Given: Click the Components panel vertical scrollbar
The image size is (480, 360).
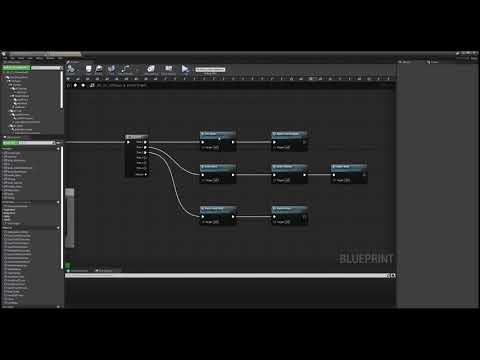Looking at the screenshot, I should (x=62, y=90).
